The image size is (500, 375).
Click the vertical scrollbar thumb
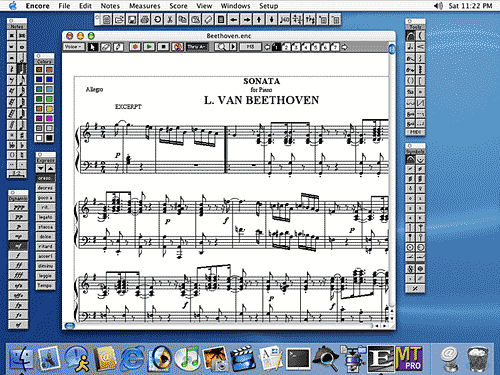[x=392, y=49]
